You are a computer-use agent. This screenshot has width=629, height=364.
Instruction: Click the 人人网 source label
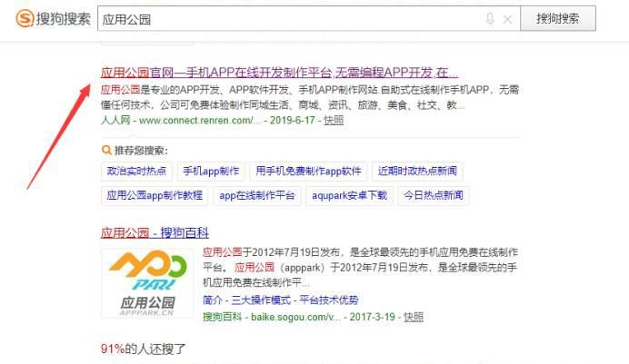click(115, 120)
